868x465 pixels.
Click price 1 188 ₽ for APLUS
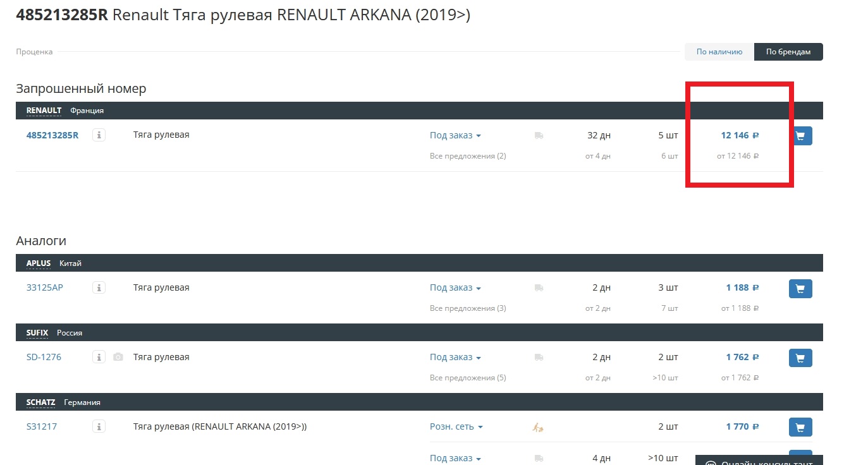[742, 287]
